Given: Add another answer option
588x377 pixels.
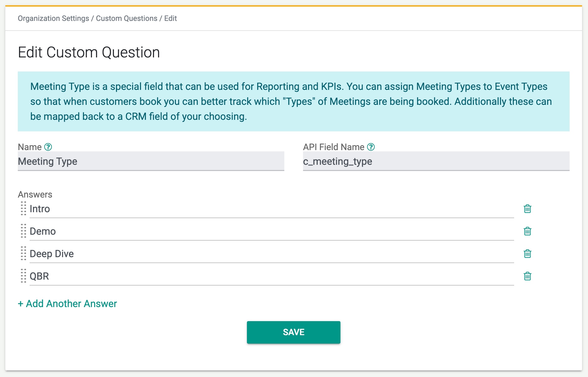Looking at the screenshot, I should pos(67,303).
